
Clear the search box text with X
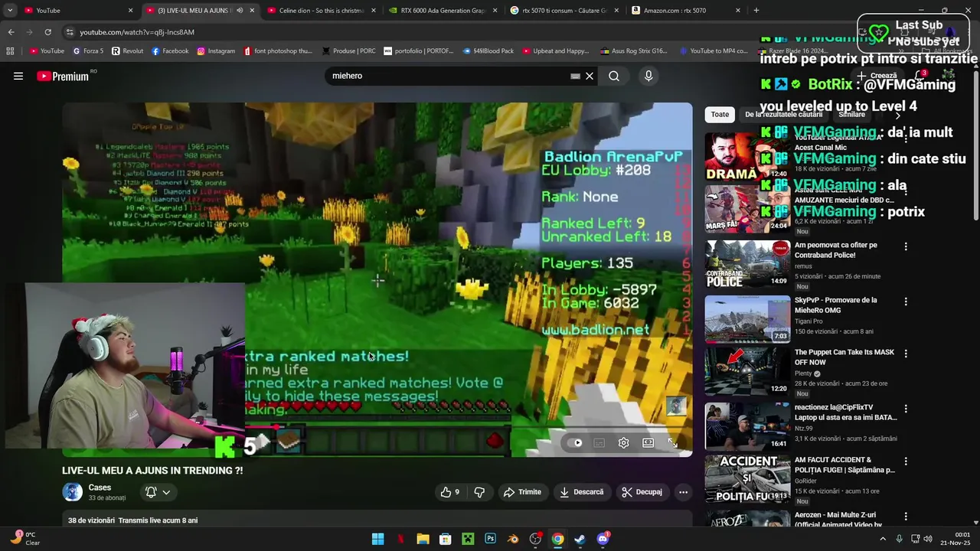coord(590,76)
